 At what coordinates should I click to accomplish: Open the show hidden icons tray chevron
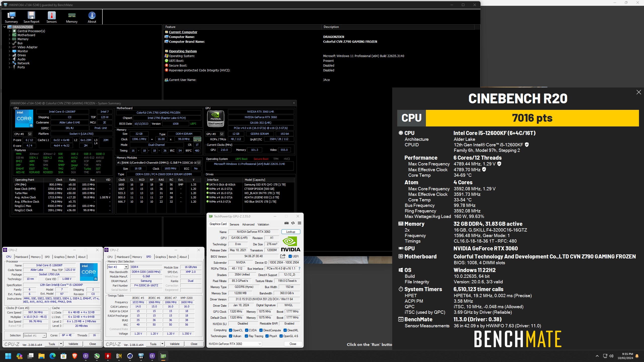pos(597,356)
